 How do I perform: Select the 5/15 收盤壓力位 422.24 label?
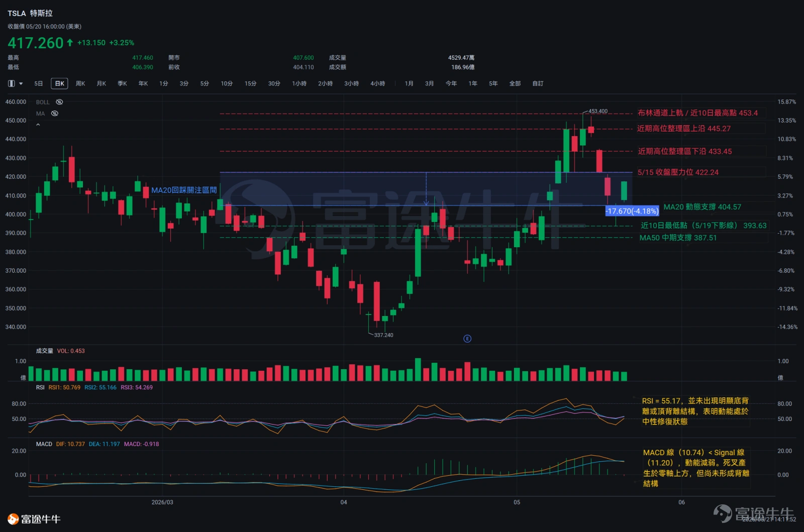(x=678, y=172)
